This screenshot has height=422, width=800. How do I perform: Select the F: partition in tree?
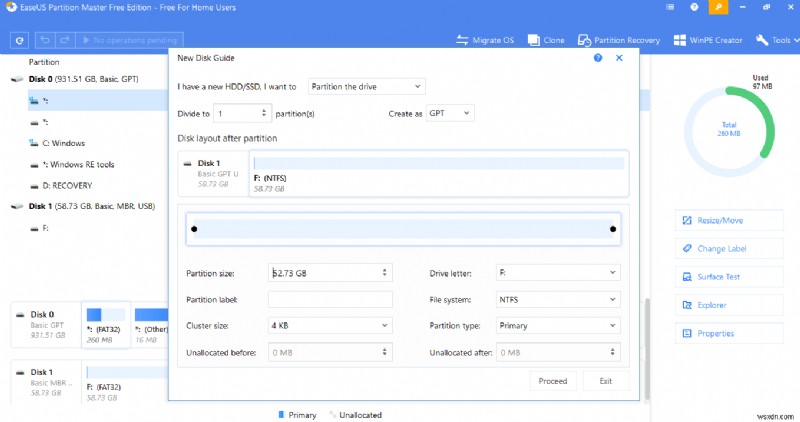[x=45, y=228]
